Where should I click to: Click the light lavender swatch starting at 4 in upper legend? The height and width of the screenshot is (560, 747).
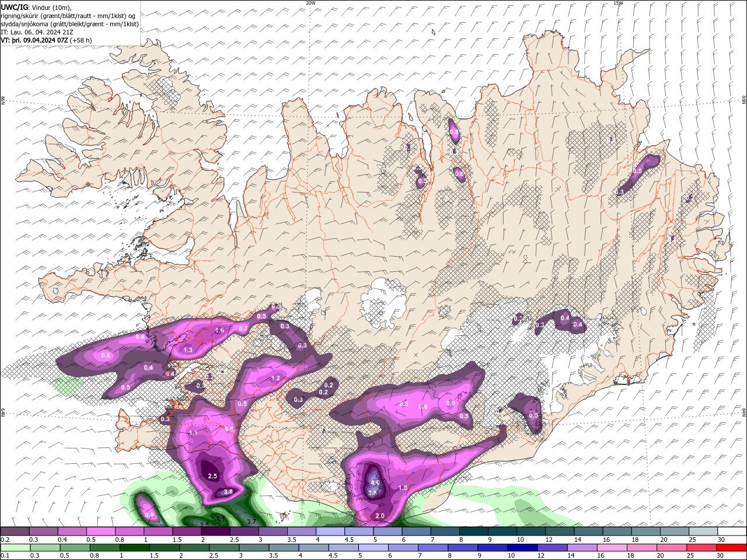[x=330, y=531]
